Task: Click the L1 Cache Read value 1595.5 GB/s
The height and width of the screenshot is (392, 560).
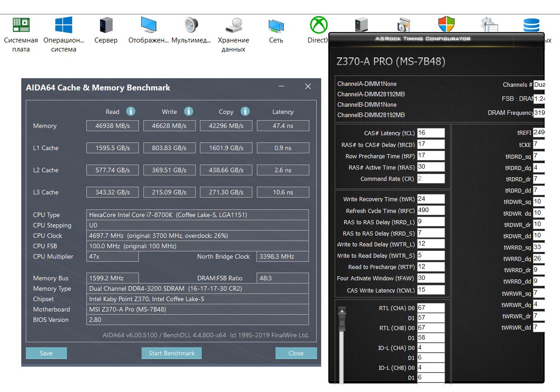Action: pyautogui.click(x=113, y=148)
